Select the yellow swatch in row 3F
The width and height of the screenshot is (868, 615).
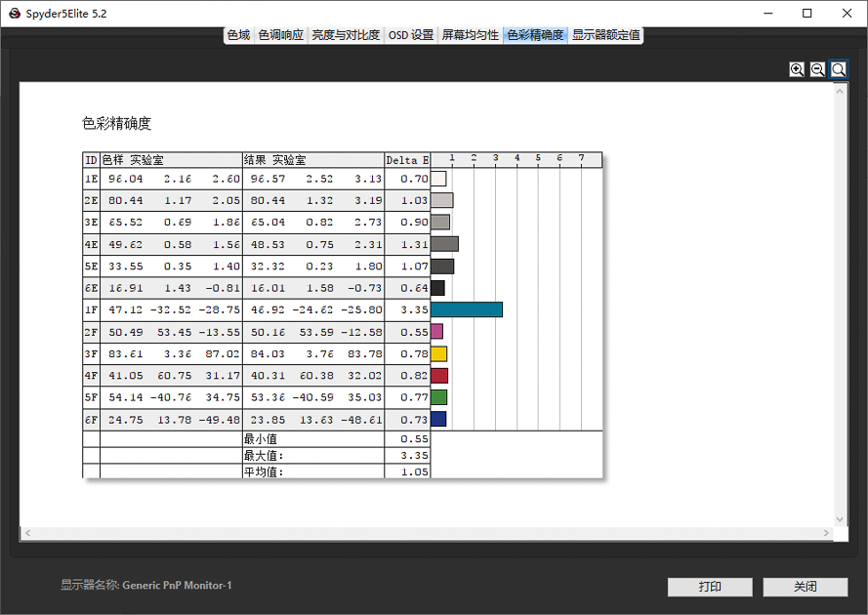[440, 352]
